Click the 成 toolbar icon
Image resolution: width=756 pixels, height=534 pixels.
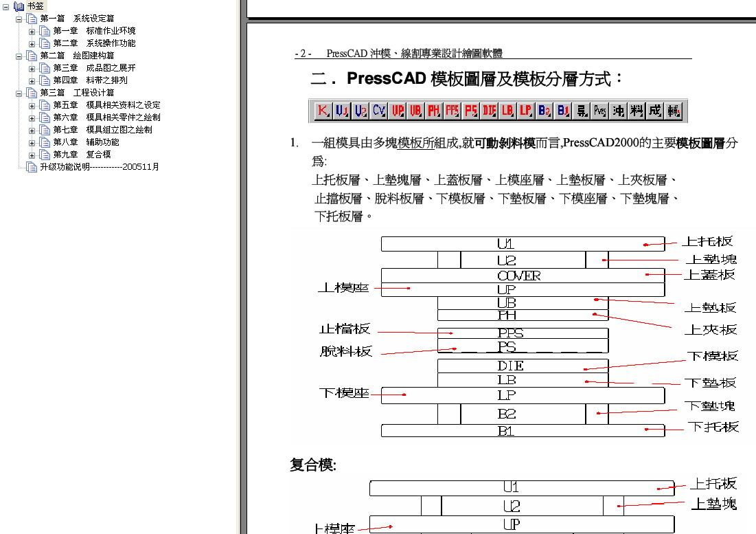click(x=654, y=111)
